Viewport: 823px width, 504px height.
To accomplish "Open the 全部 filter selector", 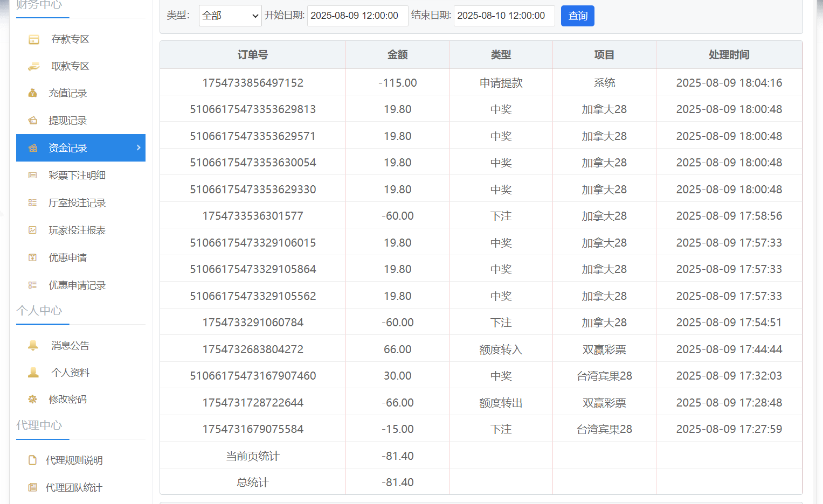I will (230, 16).
